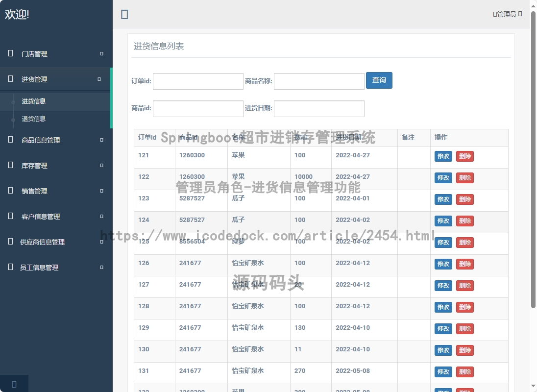The height and width of the screenshot is (392, 537).
Task: Click the 进货管理 menu icon
Action: pos(10,79)
